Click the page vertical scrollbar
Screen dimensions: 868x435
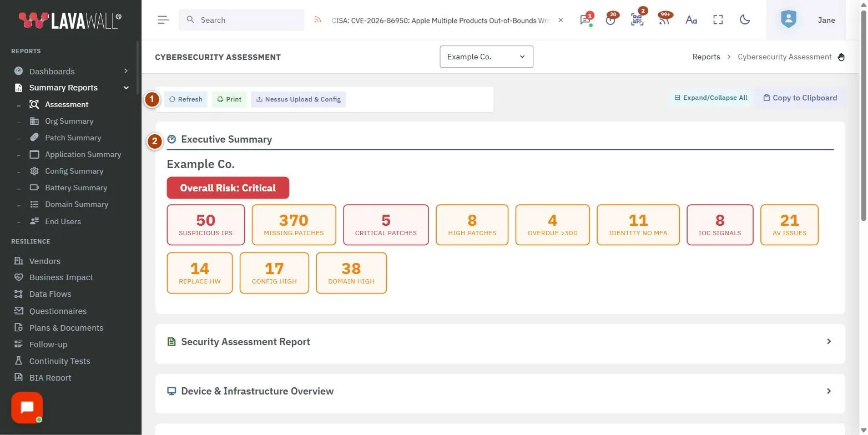click(x=863, y=115)
